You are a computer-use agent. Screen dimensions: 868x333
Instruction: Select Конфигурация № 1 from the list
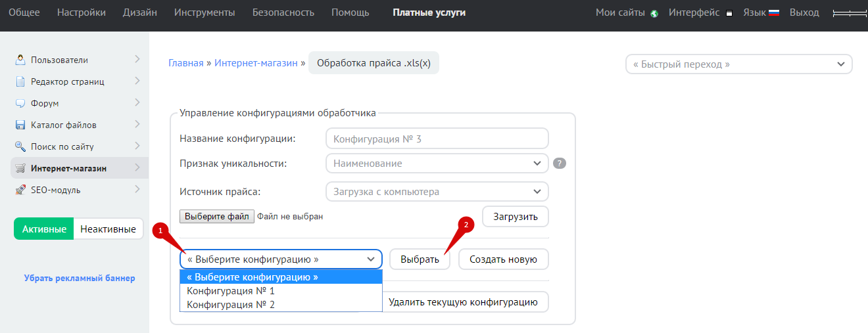tap(231, 291)
